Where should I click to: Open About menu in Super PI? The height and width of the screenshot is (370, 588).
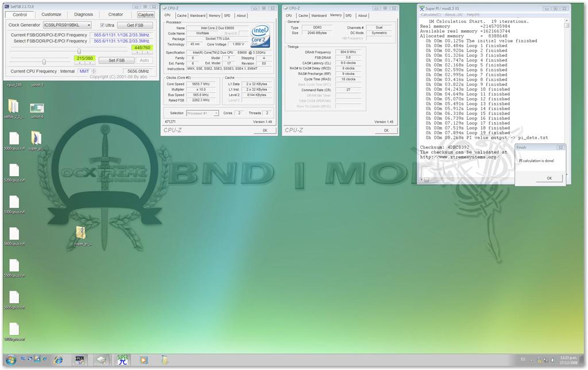[x=454, y=14]
